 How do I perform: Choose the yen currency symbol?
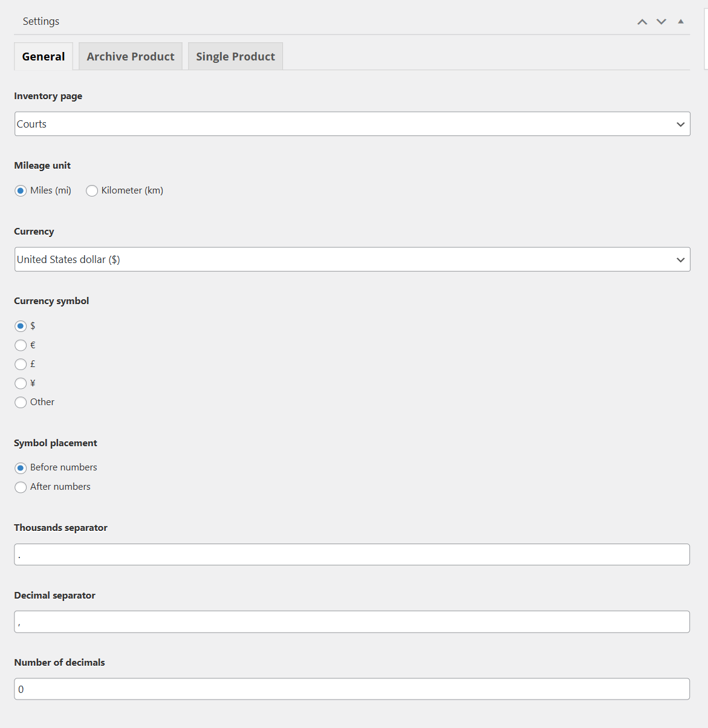21,383
